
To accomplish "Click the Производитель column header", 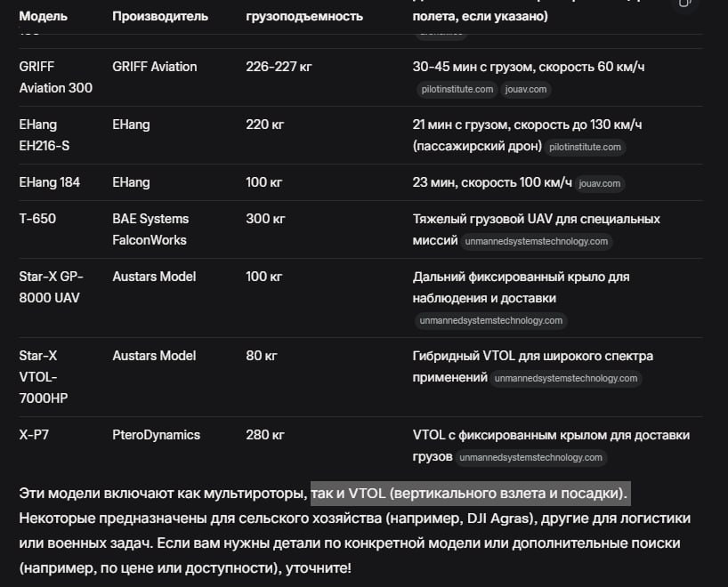I will click(160, 16).
